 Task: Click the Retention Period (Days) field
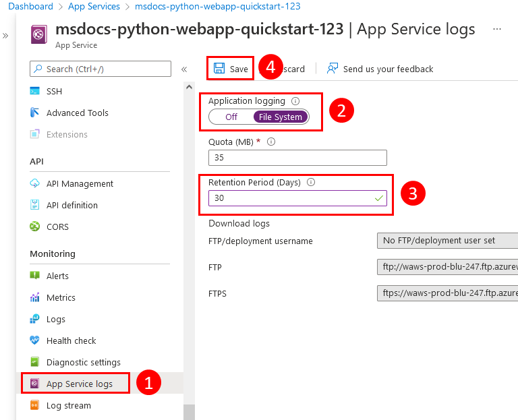point(297,198)
